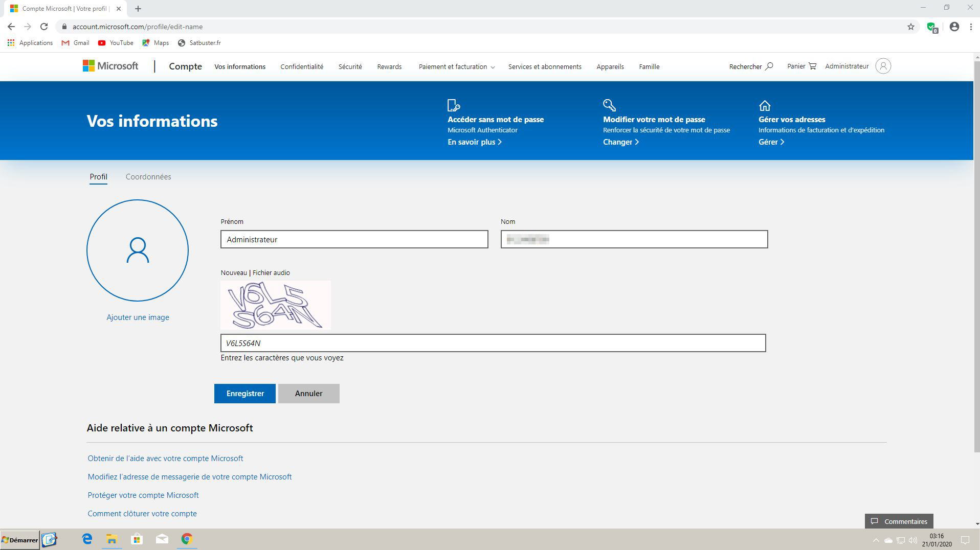Open the green shield extension icon
This screenshot has height=550, width=980.
pos(932,27)
